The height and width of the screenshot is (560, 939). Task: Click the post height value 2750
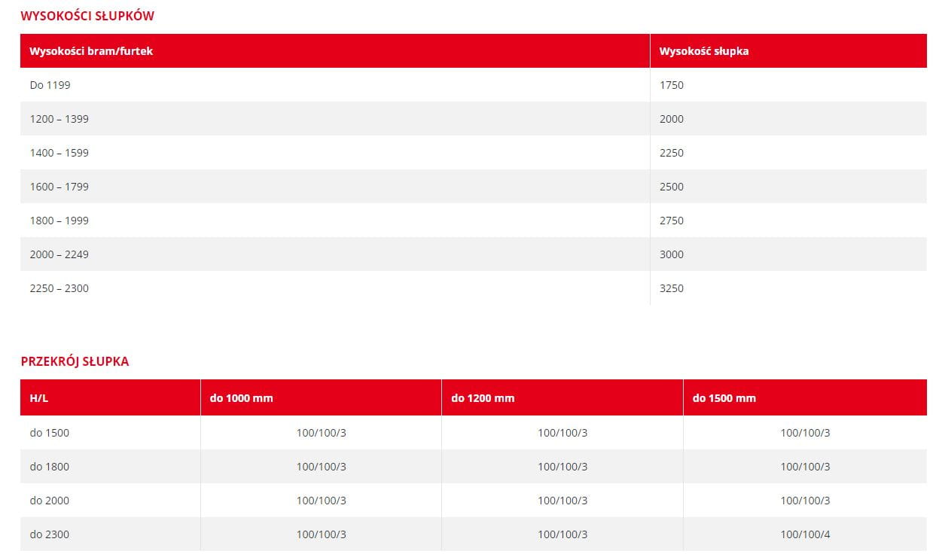tap(672, 221)
